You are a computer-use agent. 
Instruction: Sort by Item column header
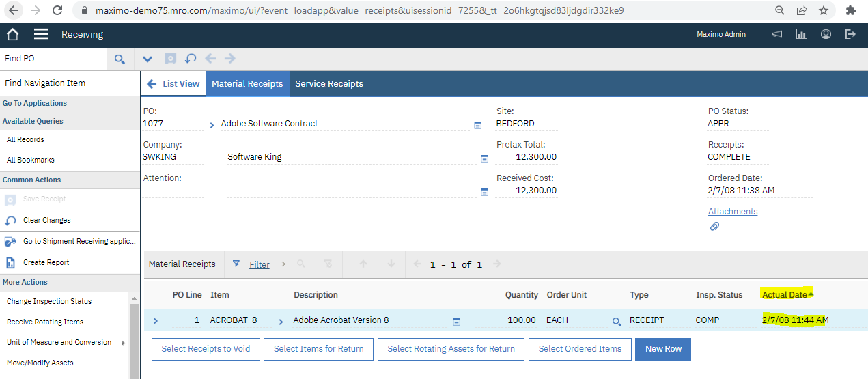220,295
